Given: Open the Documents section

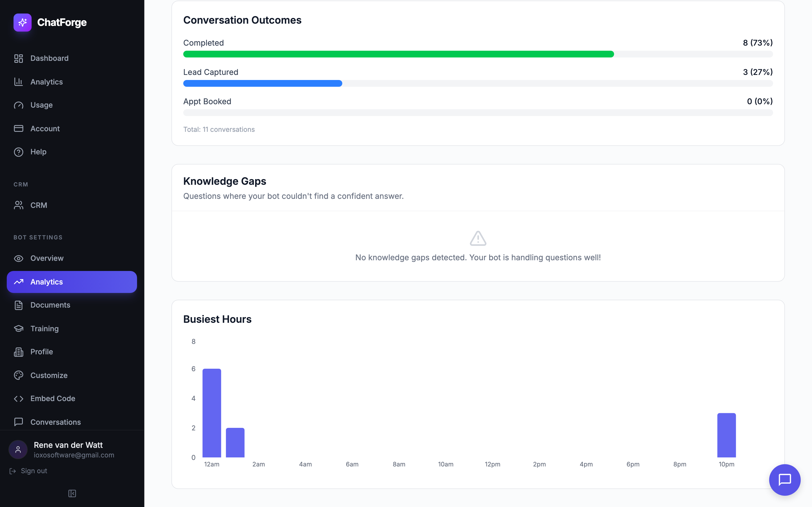Looking at the screenshot, I should click(x=50, y=305).
